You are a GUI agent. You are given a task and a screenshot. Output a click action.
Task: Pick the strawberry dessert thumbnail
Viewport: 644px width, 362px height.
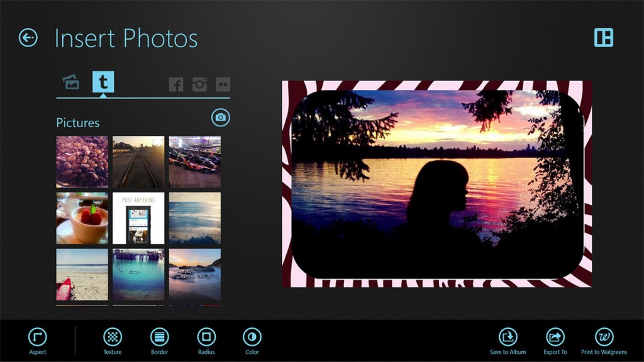click(82, 218)
